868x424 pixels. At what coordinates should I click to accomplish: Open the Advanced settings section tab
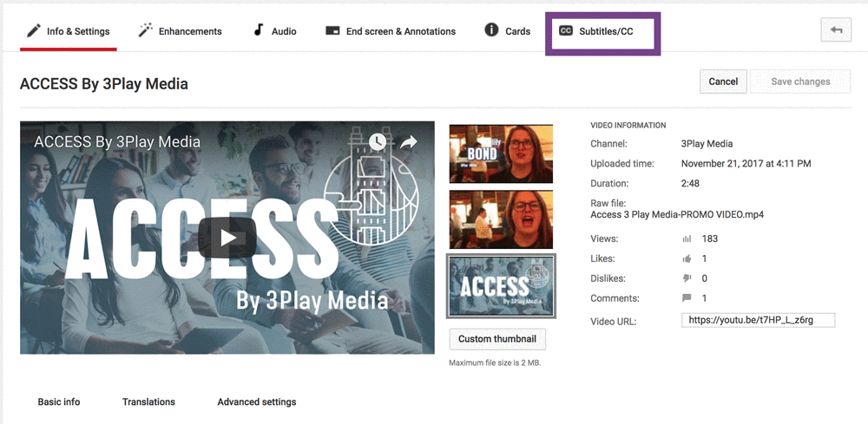click(256, 402)
